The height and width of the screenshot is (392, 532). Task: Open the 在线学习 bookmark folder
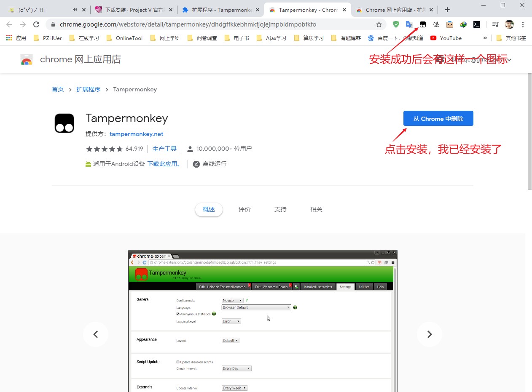[84, 38]
